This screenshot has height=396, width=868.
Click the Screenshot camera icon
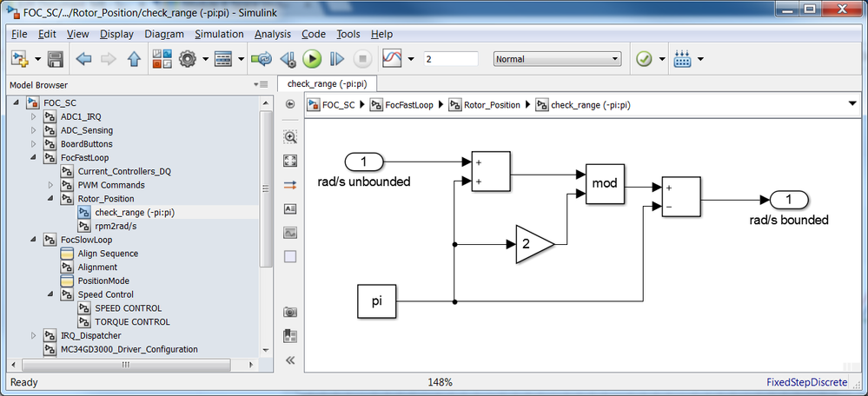point(290,313)
